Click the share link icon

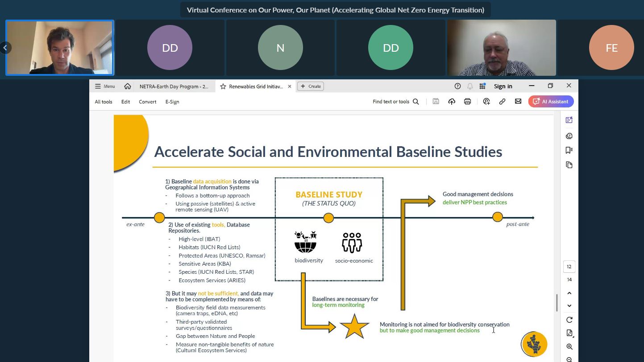click(502, 102)
